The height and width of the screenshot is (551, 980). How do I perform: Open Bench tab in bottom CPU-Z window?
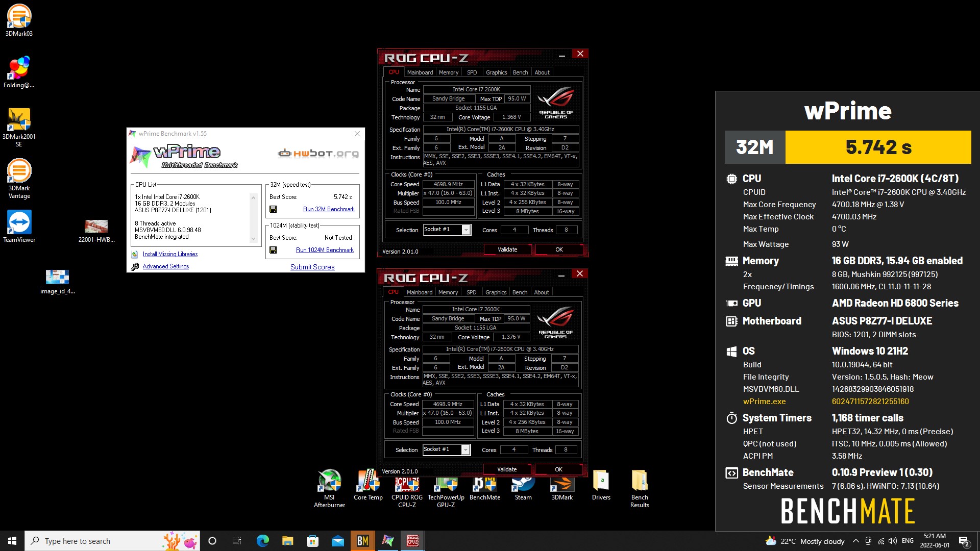tap(520, 292)
